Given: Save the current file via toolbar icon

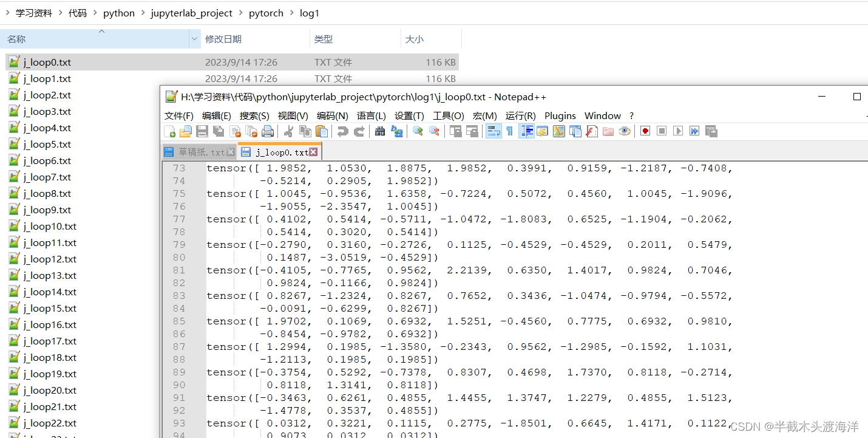Looking at the screenshot, I should coord(202,131).
